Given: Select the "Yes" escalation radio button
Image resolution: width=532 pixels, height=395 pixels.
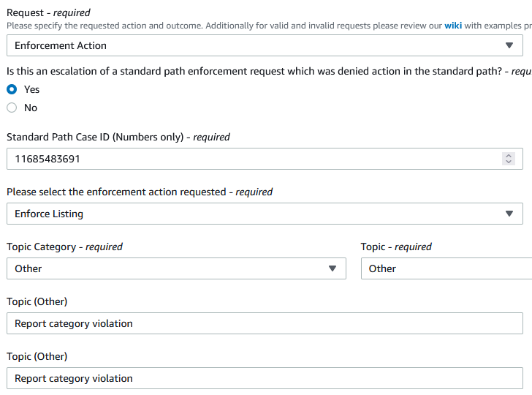Looking at the screenshot, I should (12, 89).
